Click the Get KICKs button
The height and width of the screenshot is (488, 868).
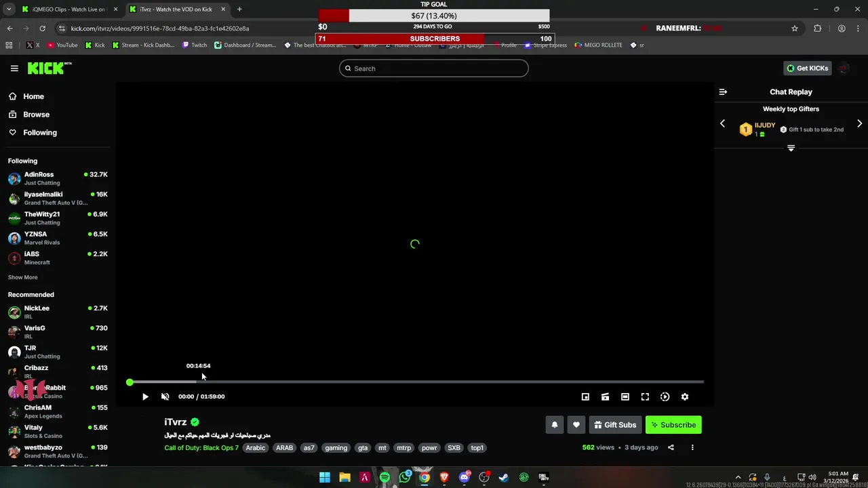point(807,68)
